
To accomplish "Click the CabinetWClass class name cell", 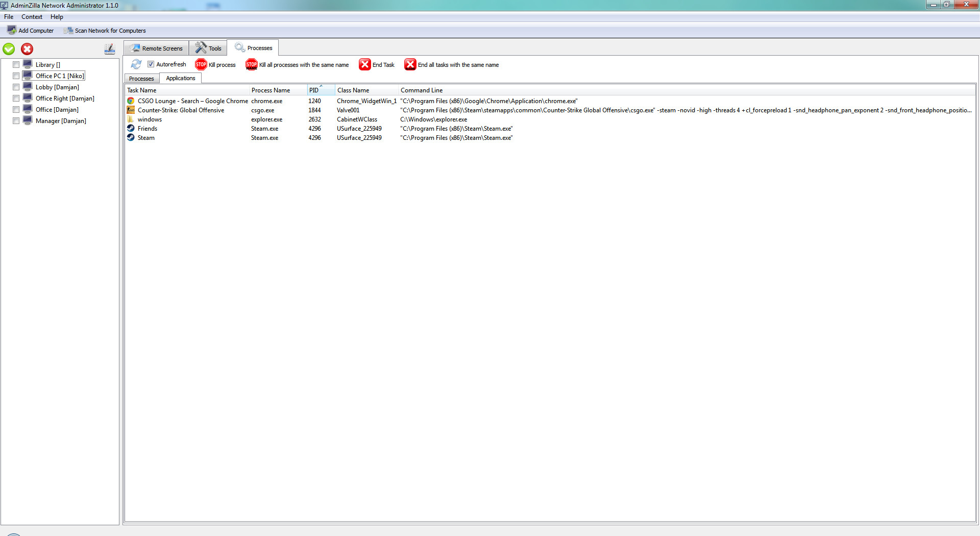I will [357, 119].
